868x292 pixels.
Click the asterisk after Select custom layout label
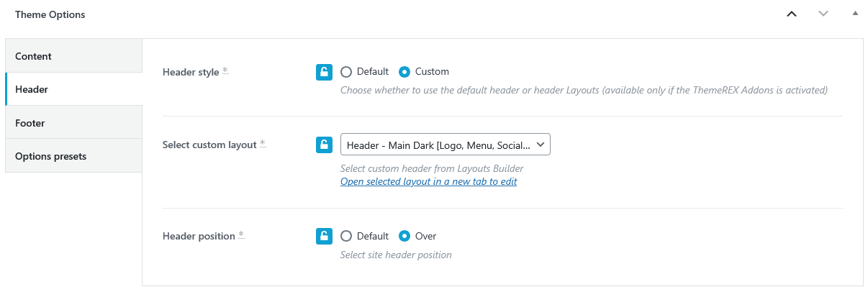click(263, 143)
